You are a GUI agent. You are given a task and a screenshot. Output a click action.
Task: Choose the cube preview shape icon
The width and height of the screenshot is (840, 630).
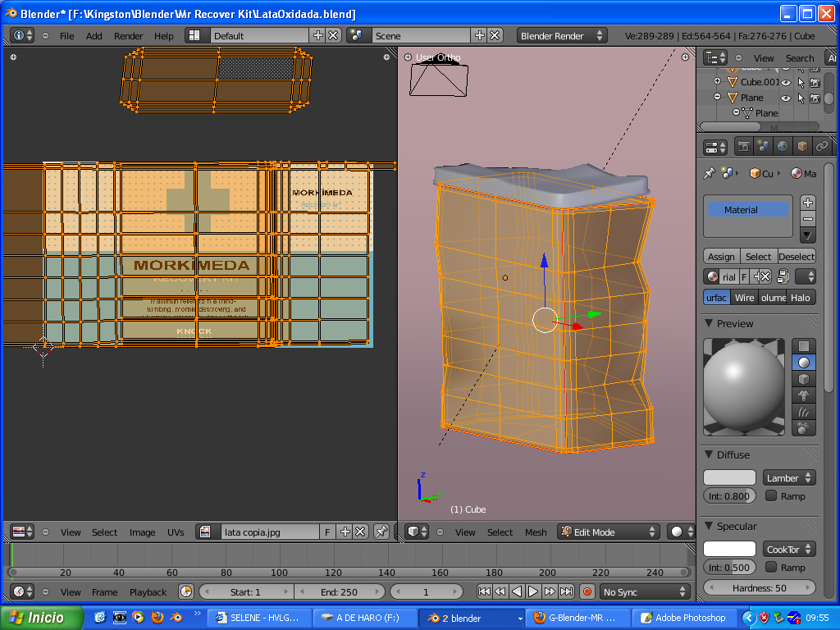coord(804,379)
